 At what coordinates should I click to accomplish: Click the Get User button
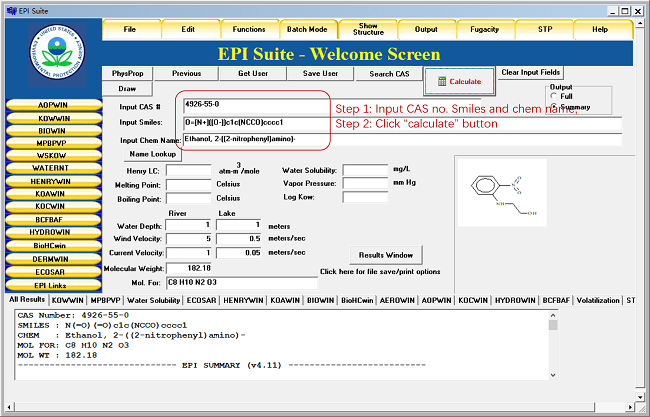[253, 73]
